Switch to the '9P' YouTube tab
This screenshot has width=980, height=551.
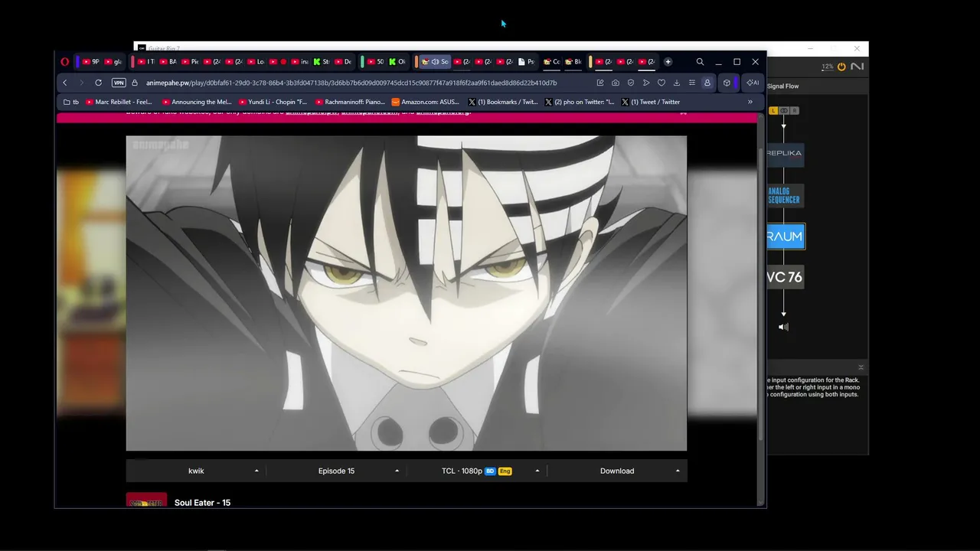point(90,62)
